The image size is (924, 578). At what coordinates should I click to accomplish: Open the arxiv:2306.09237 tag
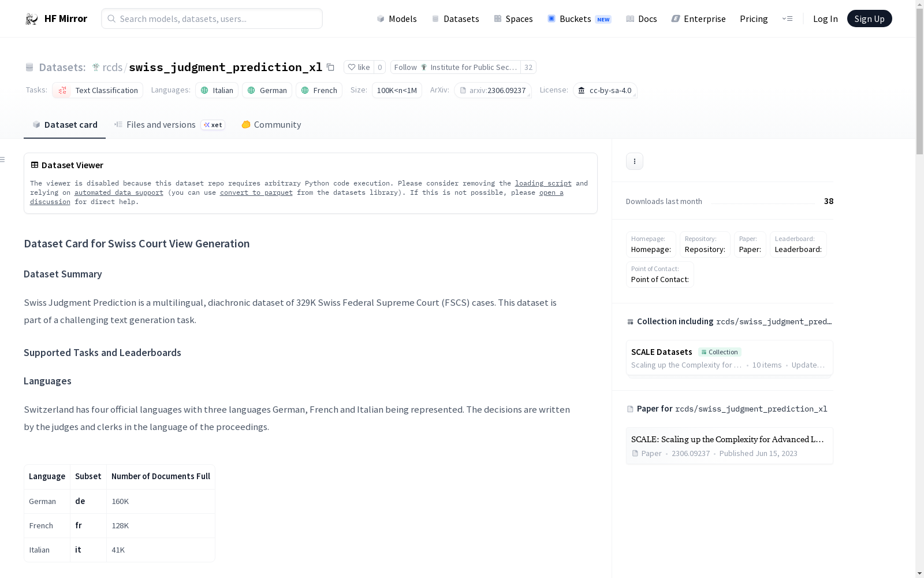(493, 90)
